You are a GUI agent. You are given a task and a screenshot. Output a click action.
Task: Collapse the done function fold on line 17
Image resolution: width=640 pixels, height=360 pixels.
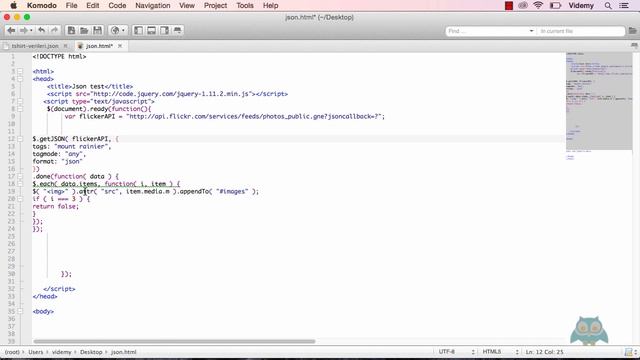tap(20, 176)
